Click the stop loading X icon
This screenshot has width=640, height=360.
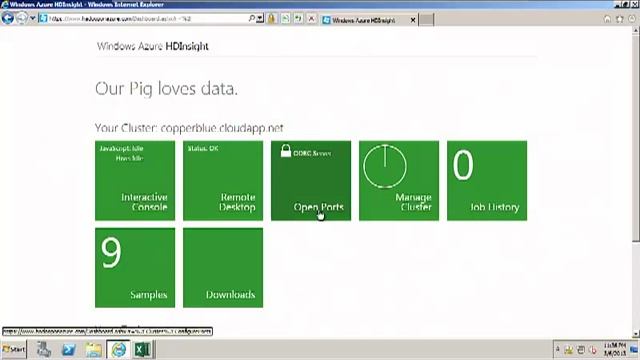(x=311, y=18)
